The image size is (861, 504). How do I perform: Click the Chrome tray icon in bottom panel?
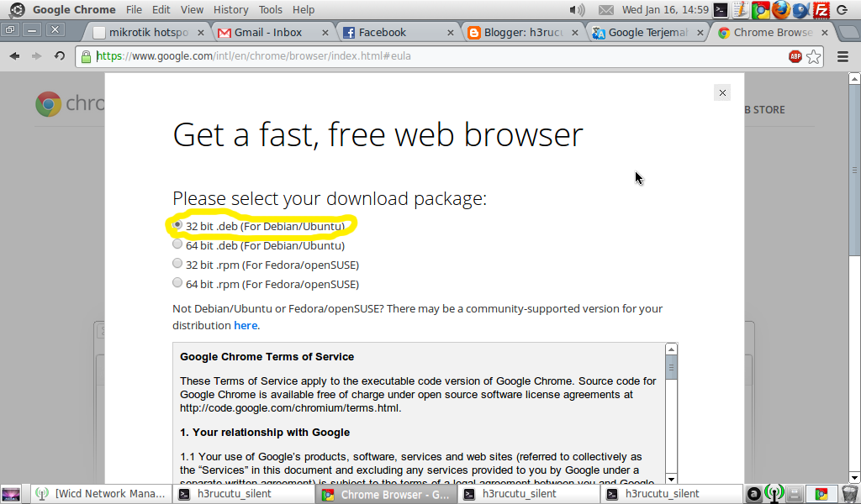(821, 494)
